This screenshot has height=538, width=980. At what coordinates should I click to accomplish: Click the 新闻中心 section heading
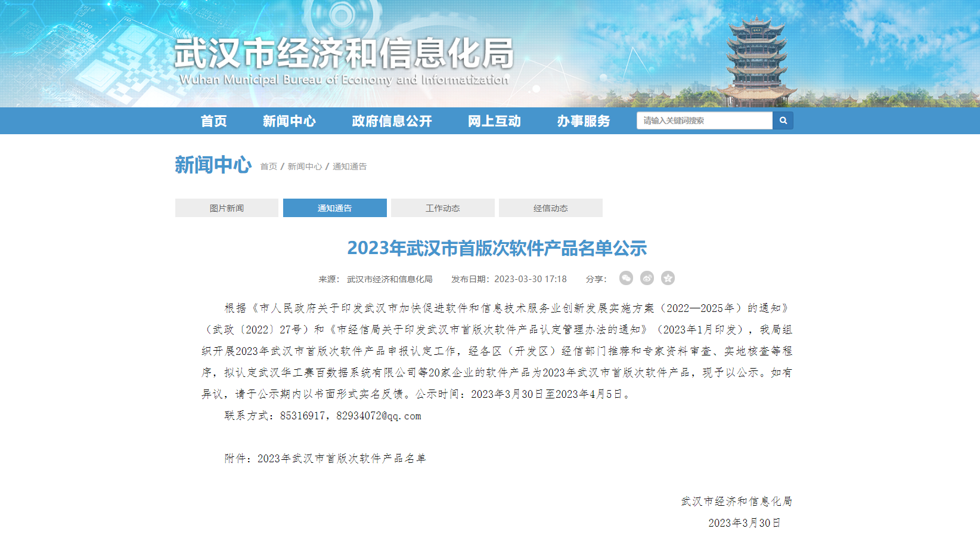point(213,165)
